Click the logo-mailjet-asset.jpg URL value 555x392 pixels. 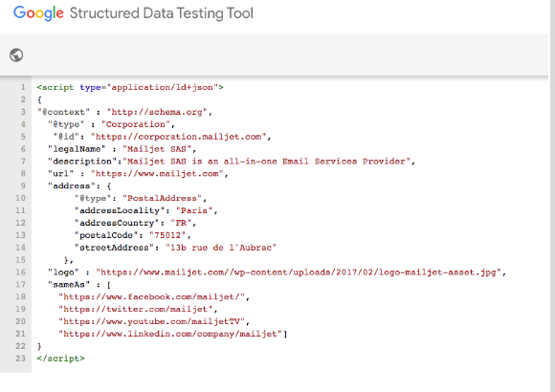(x=299, y=272)
